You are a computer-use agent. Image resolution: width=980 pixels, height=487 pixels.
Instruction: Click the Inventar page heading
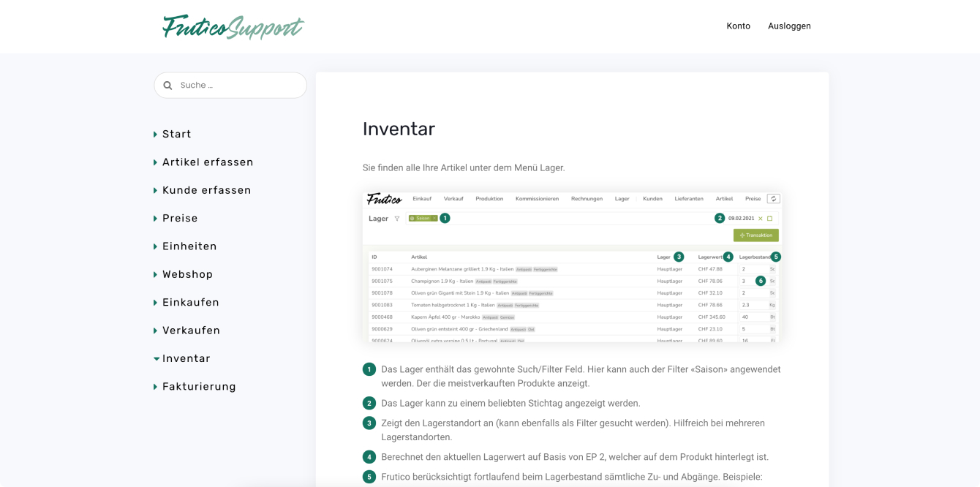coord(399,129)
